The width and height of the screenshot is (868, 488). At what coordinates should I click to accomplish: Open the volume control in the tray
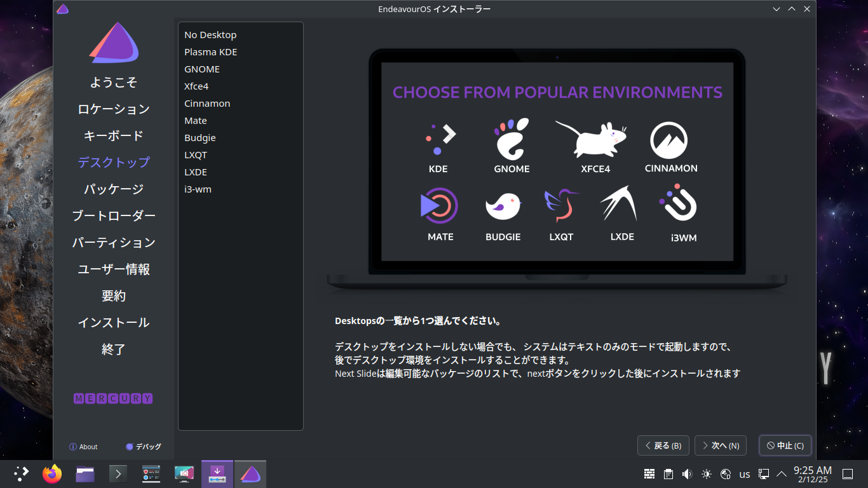[687, 474]
